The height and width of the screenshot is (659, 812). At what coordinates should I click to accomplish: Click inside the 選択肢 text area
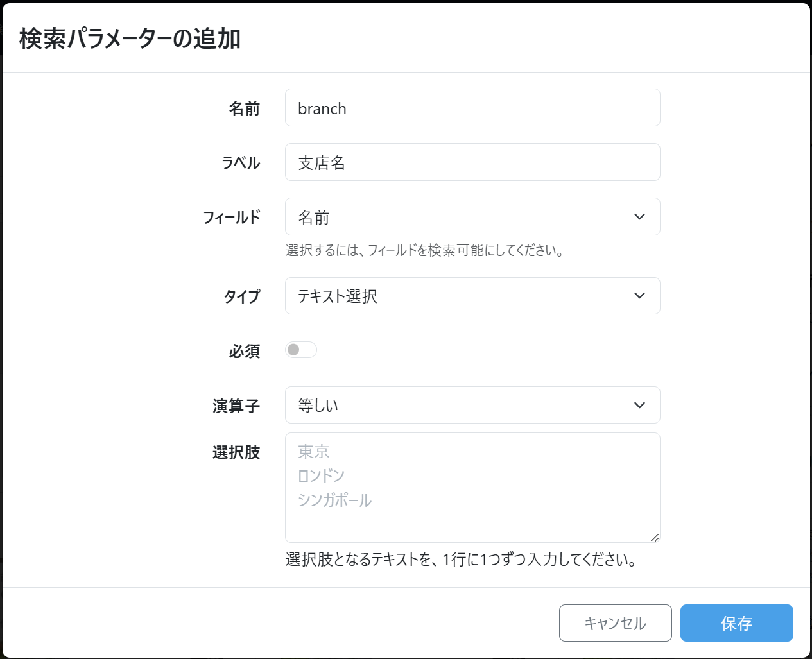[472, 488]
